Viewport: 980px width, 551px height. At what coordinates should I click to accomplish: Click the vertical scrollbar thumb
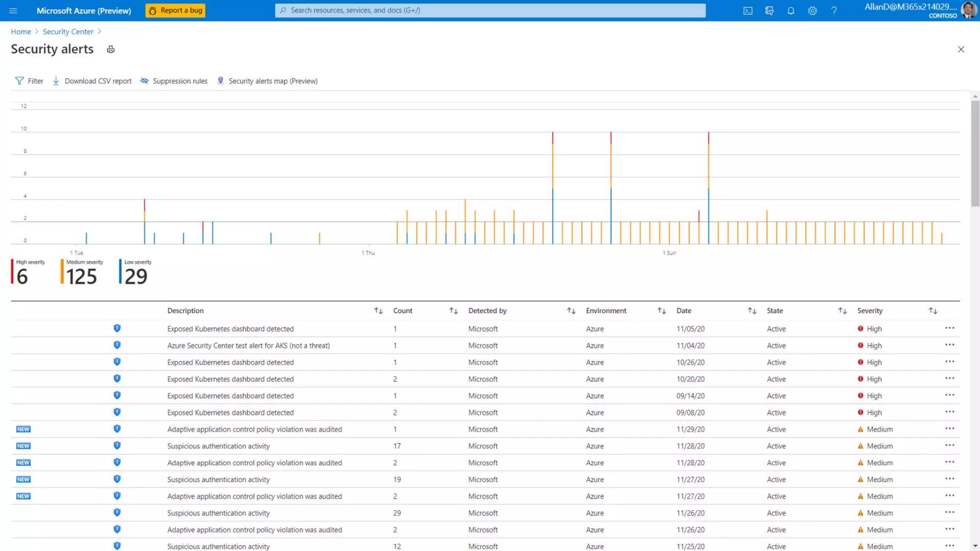(975, 153)
